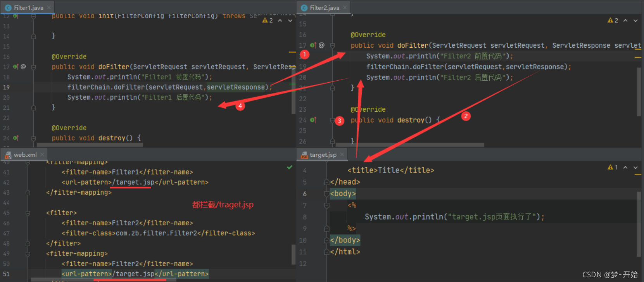Click the @ gutter icon in Filter2.java

321,45
